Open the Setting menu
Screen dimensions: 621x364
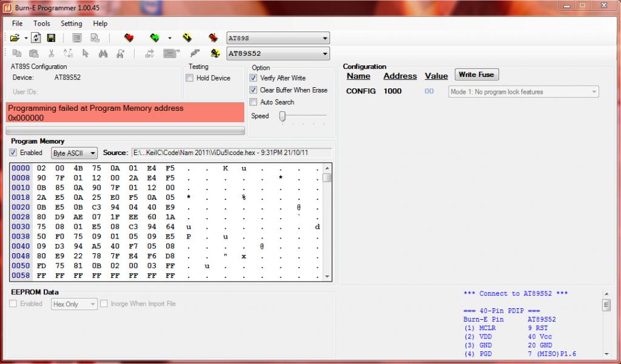(72, 24)
